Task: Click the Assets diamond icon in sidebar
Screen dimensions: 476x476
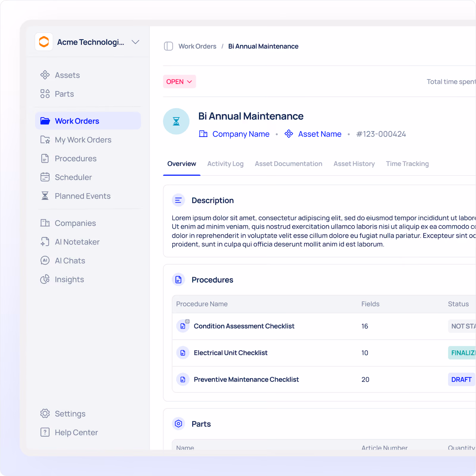Action: [45, 75]
